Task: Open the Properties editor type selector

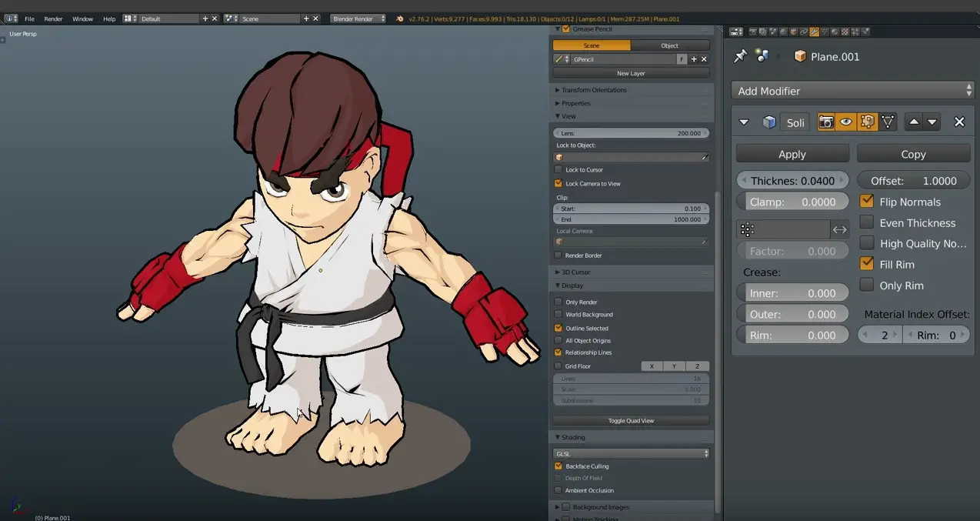Action: 736,32
